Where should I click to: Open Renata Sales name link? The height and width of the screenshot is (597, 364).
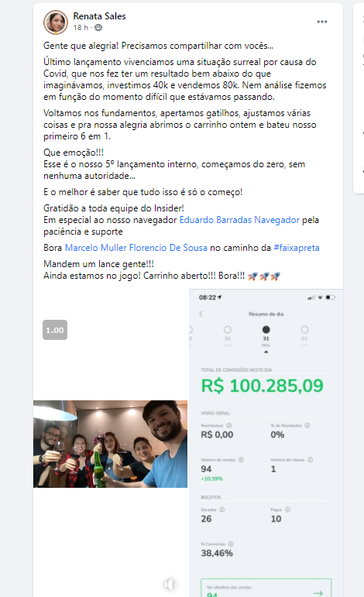pyautogui.click(x=99, y=16)
